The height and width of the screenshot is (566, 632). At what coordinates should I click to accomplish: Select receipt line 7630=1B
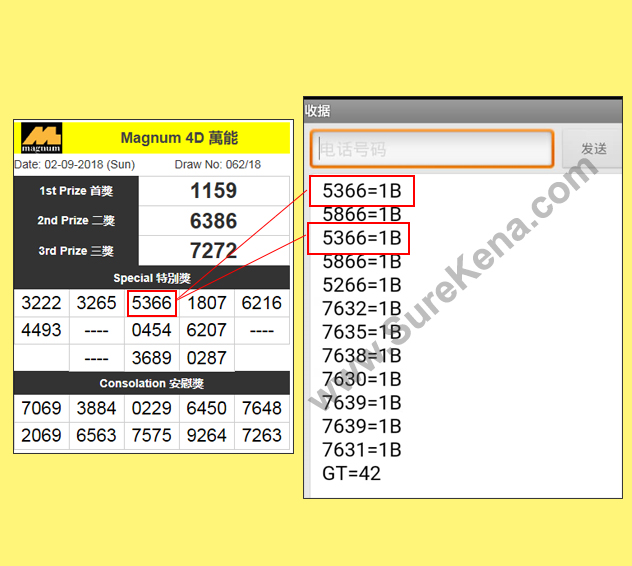[362, 379]
